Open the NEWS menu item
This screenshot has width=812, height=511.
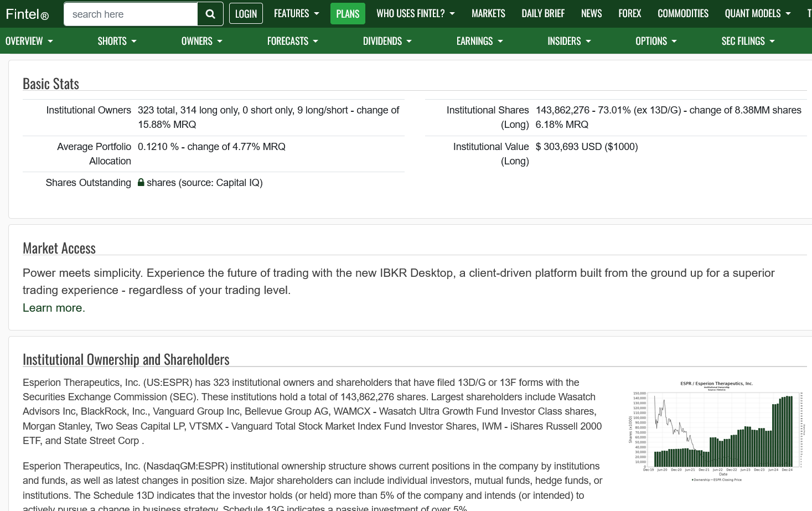click(x=591, y=13)
